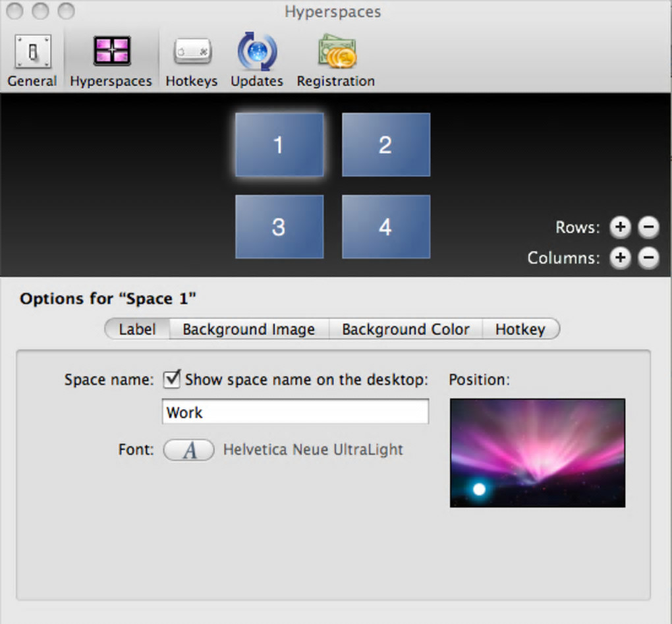
Task: Open the Updates preferences pane
Action: [257, 60]
